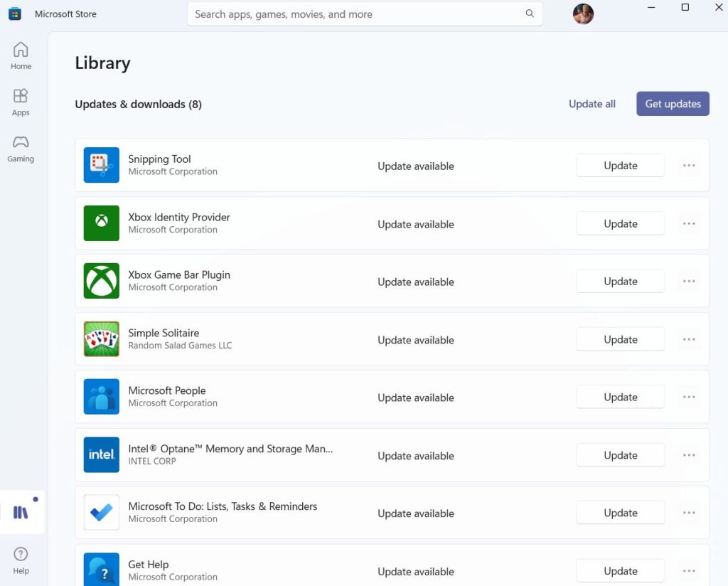728x586 pixels.
Task: Go to Home in the sidebar
Action: point(21,55)
